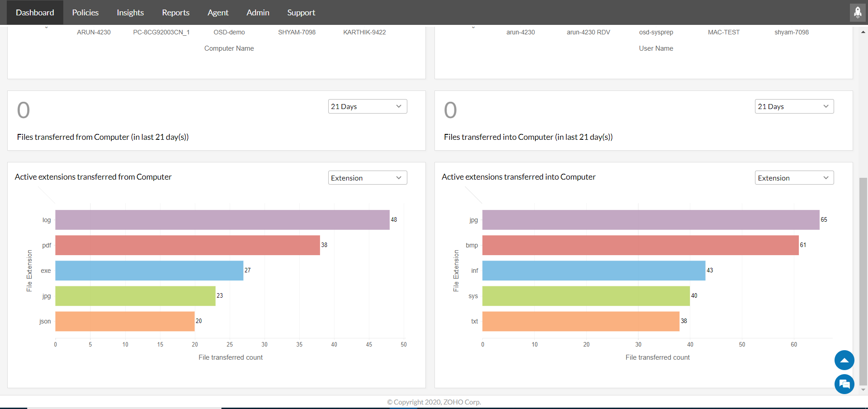
Task: Click the PC-8CG92003CN_1 computer label
Action: [161, 32]
